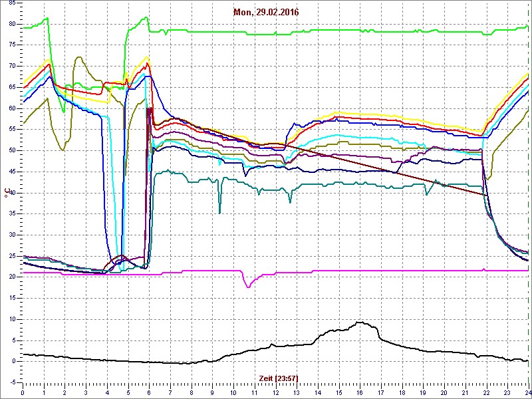Screen dimensions: 532x399
Task: Click hour 9 on the time axis
Action: click(x=212, y=391)
